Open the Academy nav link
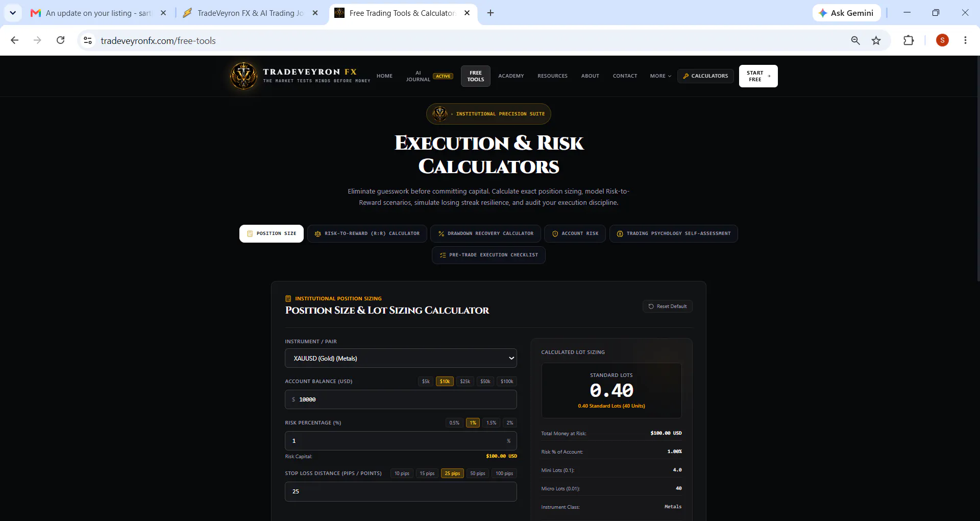Screen dimensions: 980x521 pos(511,76)
